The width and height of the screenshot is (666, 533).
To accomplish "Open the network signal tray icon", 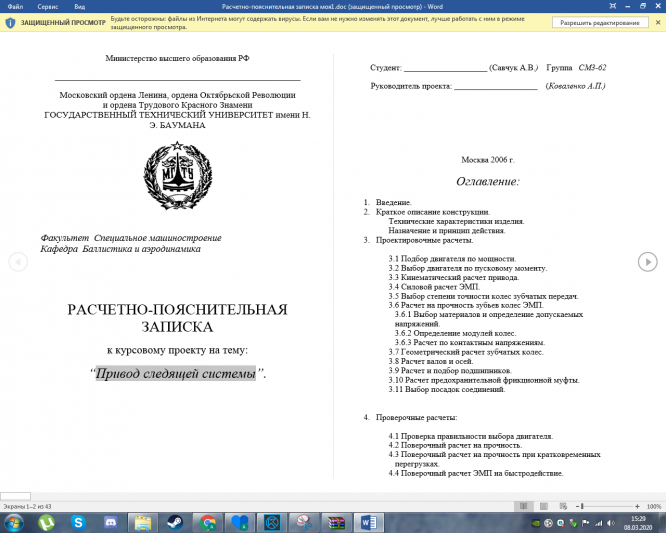I will coord(599,523).
